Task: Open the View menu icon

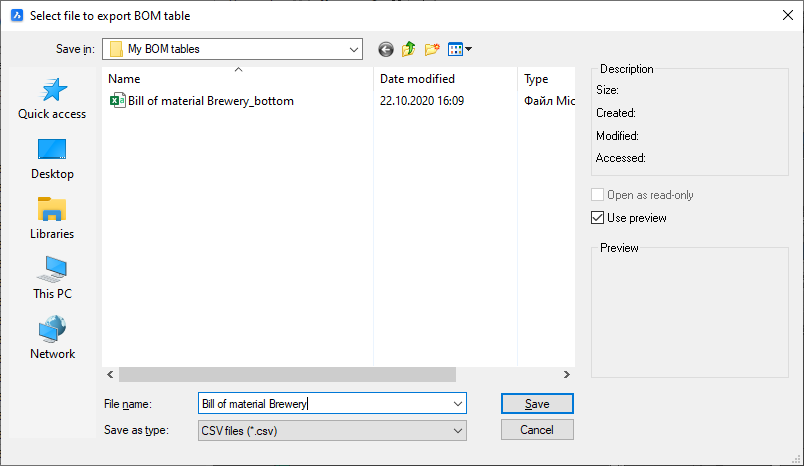Action: pos(459,49)
